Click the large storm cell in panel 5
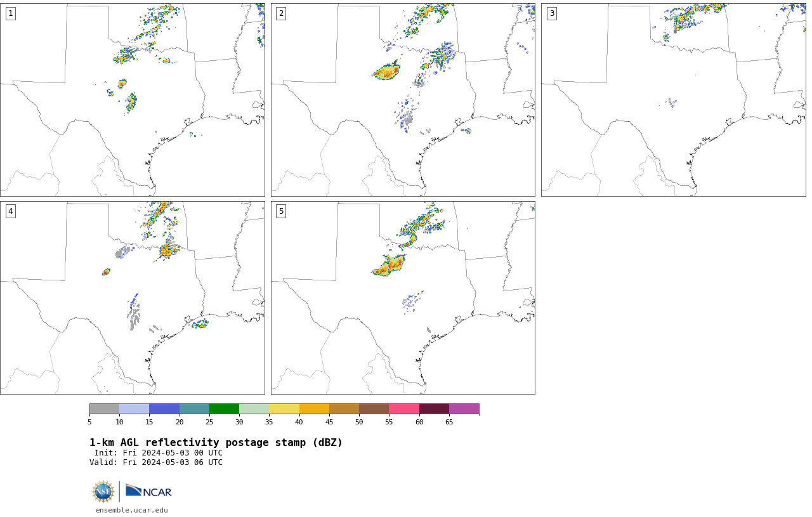 pyautogui.click(x=388, y=265)
